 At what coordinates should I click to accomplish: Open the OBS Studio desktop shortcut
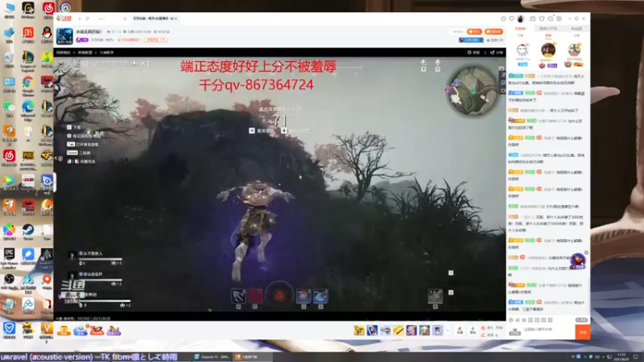[9, 281]
